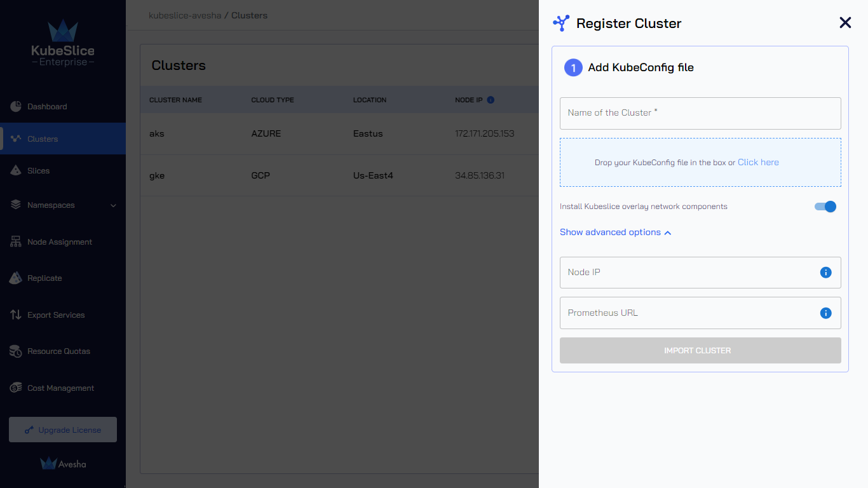This screenshot has height=488, width=868.
Task: Click the Replicate sidebar icon
Action: pyautogui.click(x=16, y=278)
